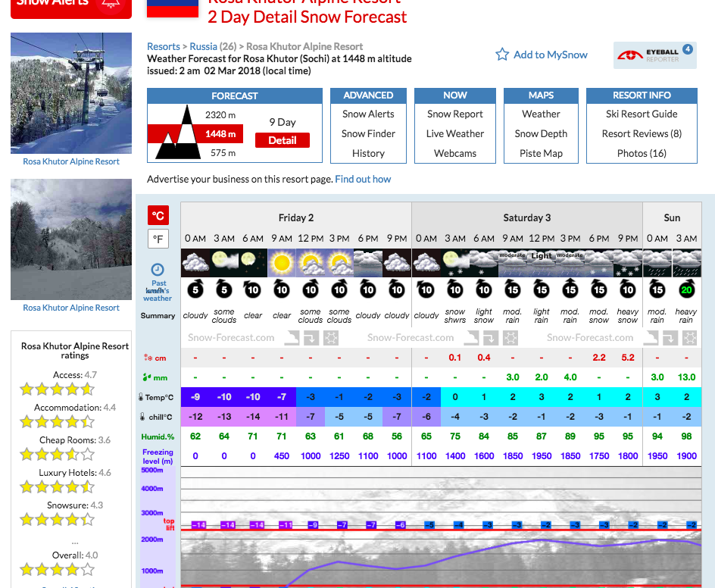This screenshot has width=715, height=588.
Task: Open the Eyeball Reporter badge
Action: [x=655, y=55]
